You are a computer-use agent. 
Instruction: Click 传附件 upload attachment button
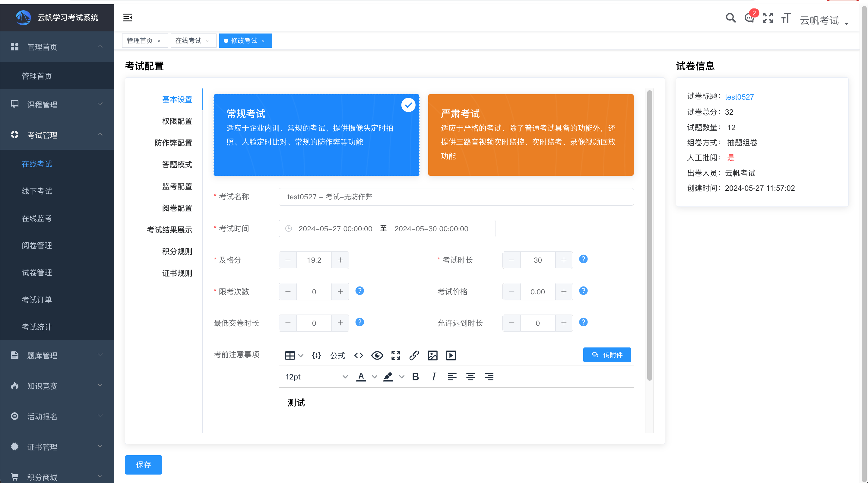[606, 354]
